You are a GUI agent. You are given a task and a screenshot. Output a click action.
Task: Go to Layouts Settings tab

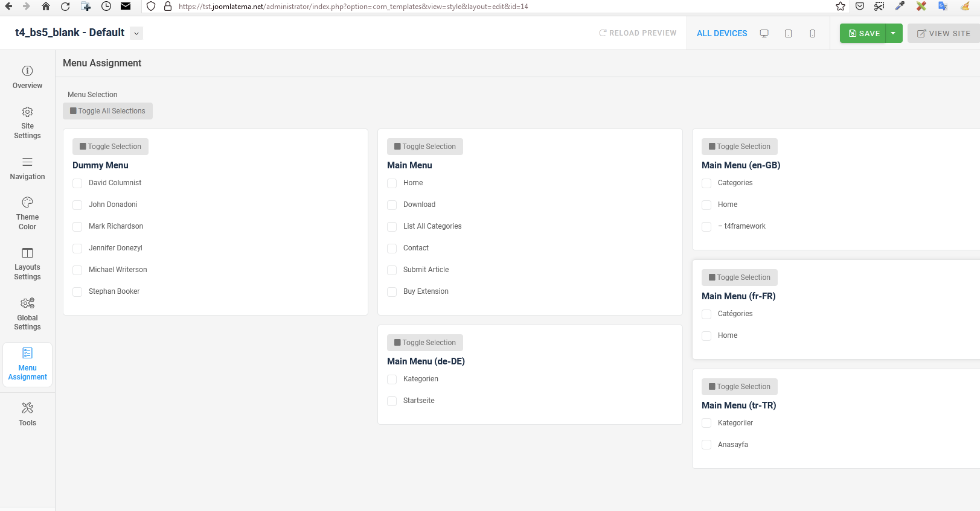pos(28,264)
